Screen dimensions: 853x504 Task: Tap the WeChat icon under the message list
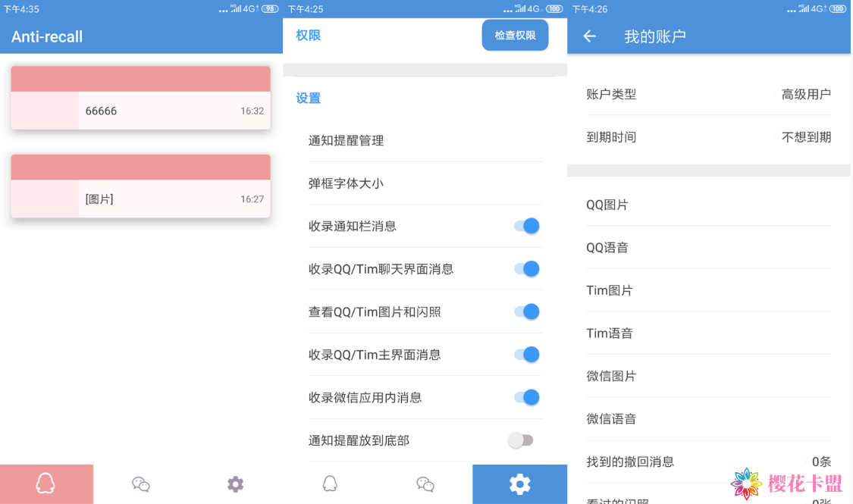coord(141,484)
